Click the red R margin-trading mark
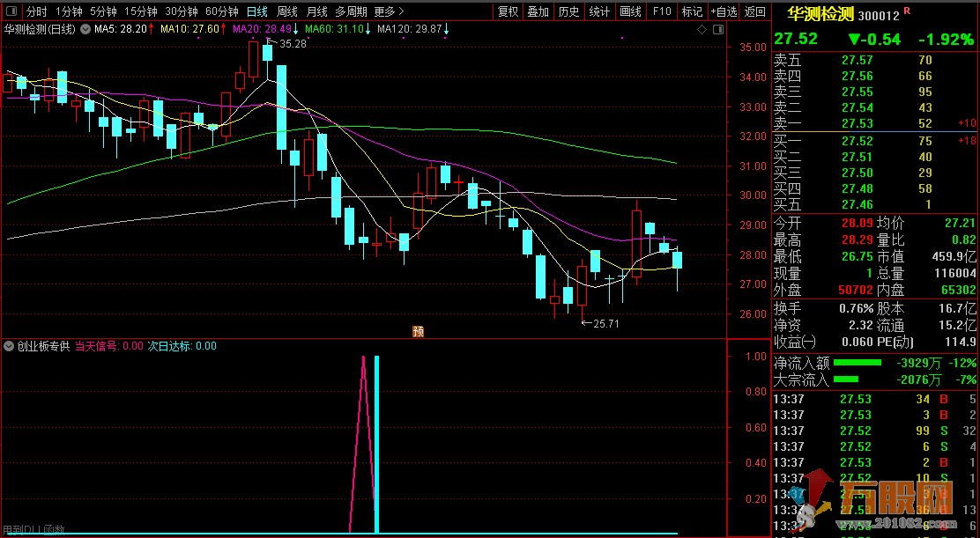This screenshot has height=538, width=980. (907, 11)
